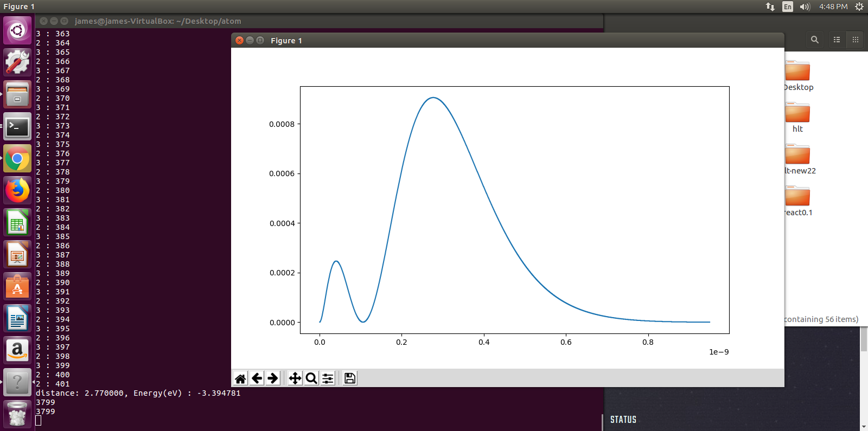Click the terminal cursor prompt line
The image size is (868, 431).
39,421
